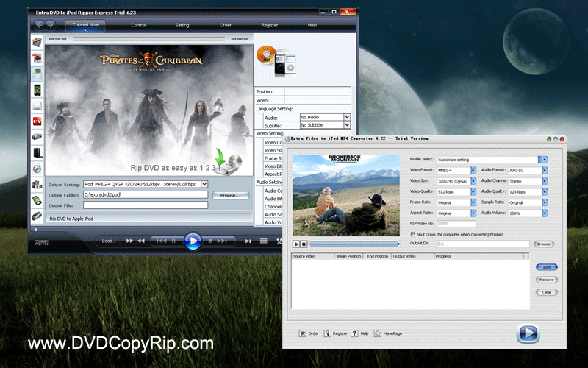
Task: Open the Control menu
Action: (138, 25)
